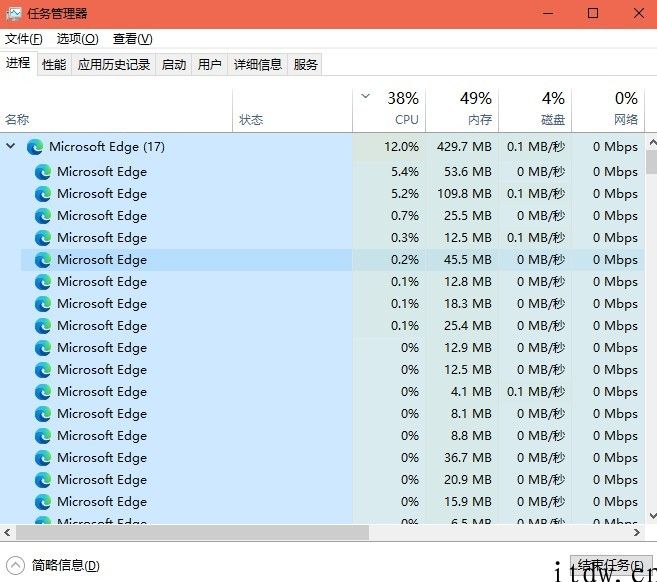Click the 109.8 MB memory value
The height and width of the screenshot is (582, 657).
464,194
